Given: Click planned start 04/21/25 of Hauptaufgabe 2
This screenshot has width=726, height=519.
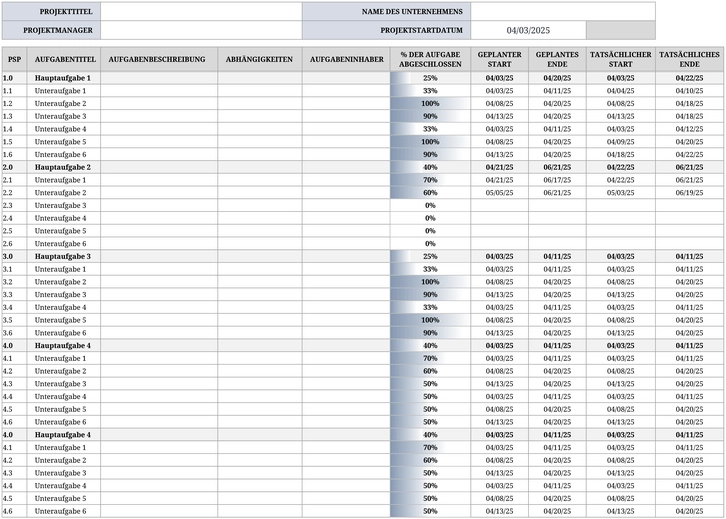Looking at the screenshot, I should tap(500, 167).
